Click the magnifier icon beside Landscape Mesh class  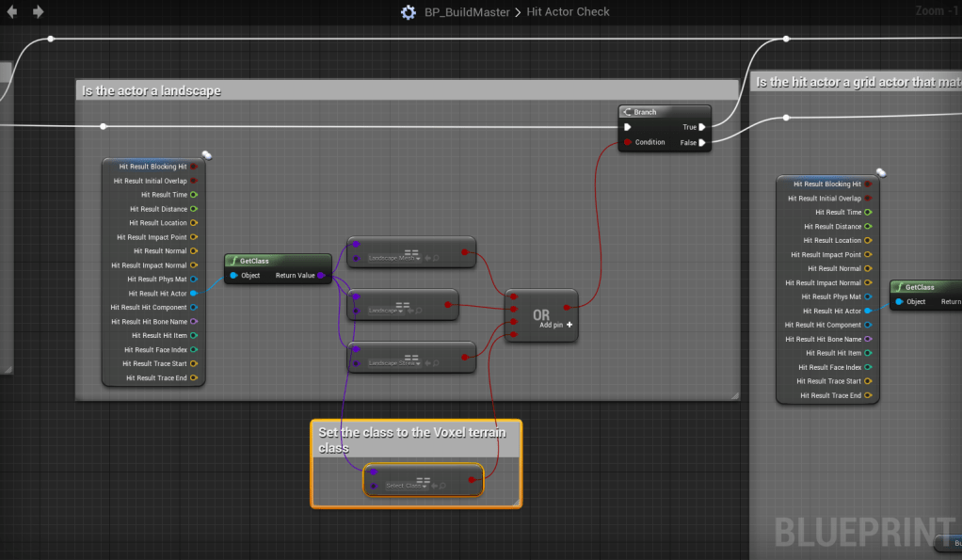tap(435, 258)
